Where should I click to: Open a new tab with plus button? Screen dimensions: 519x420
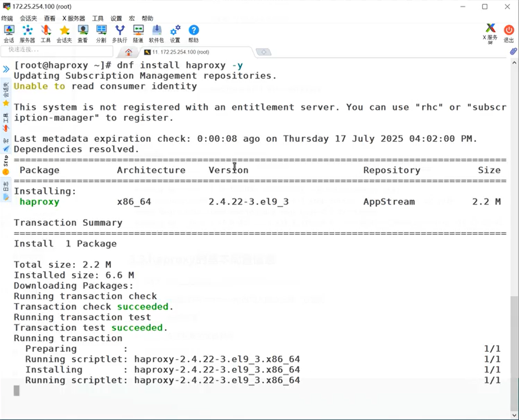(x=263, y=52)
